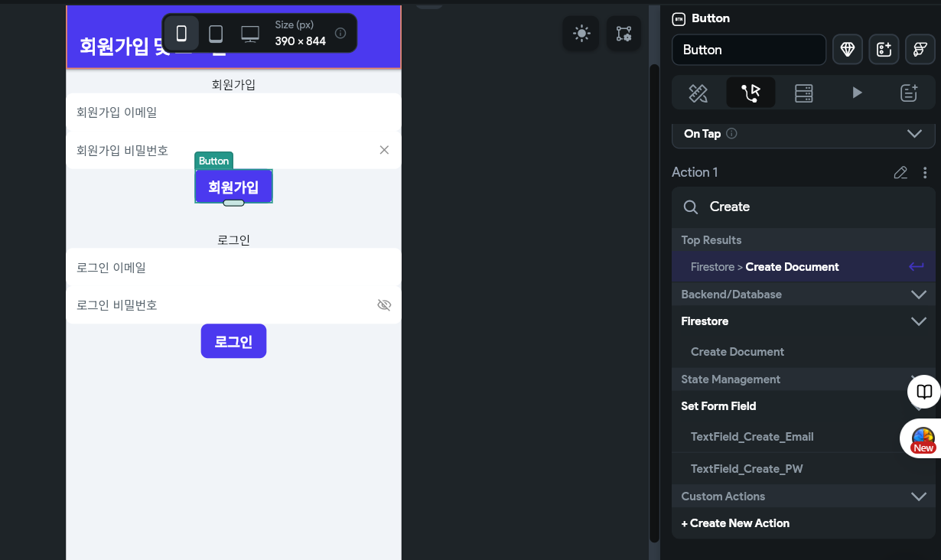Open the Backend Query tab icon

click(x=803, y=93)
